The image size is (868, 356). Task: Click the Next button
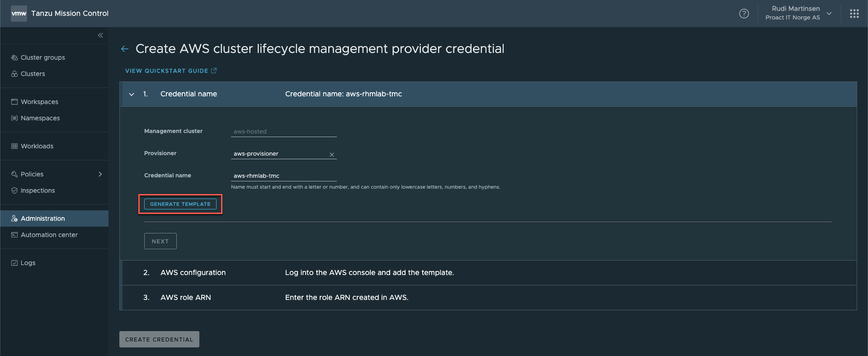tap(160, 241)
